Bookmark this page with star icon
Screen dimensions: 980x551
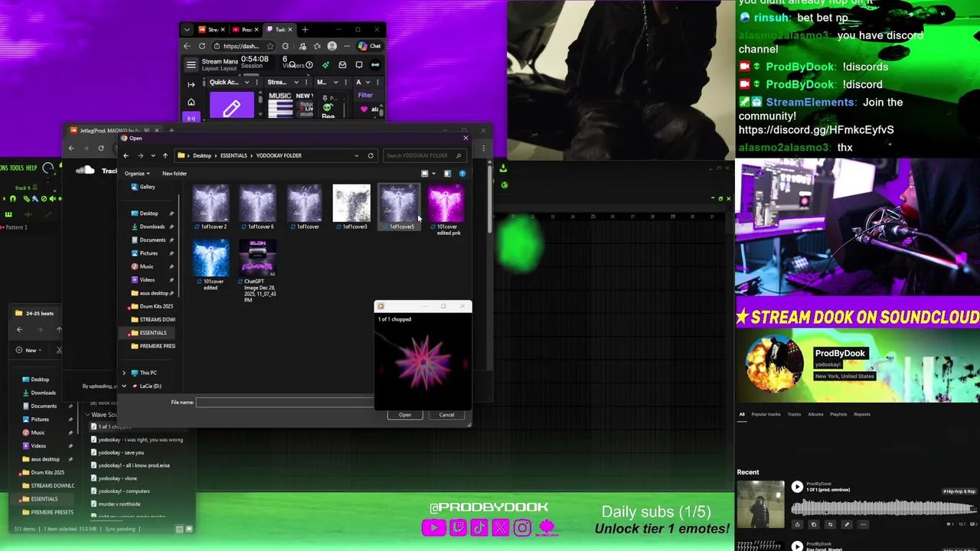[270, 46]
